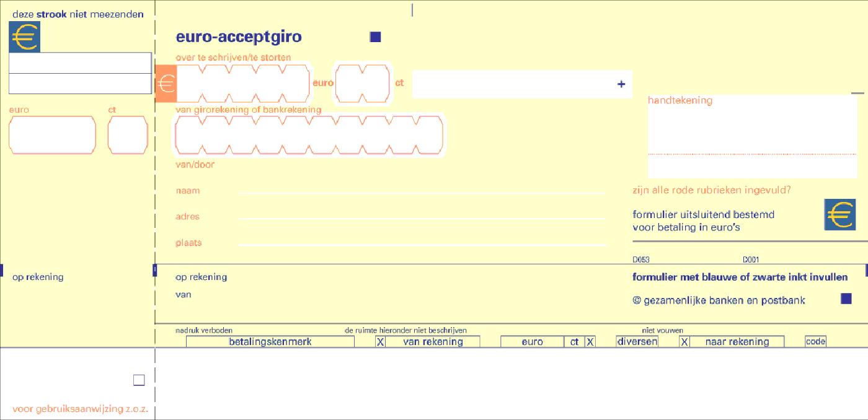Click 'zijn alle rode rubrieken ingevuld?' text
Screen dimensions: 868x420
[712, 191]
